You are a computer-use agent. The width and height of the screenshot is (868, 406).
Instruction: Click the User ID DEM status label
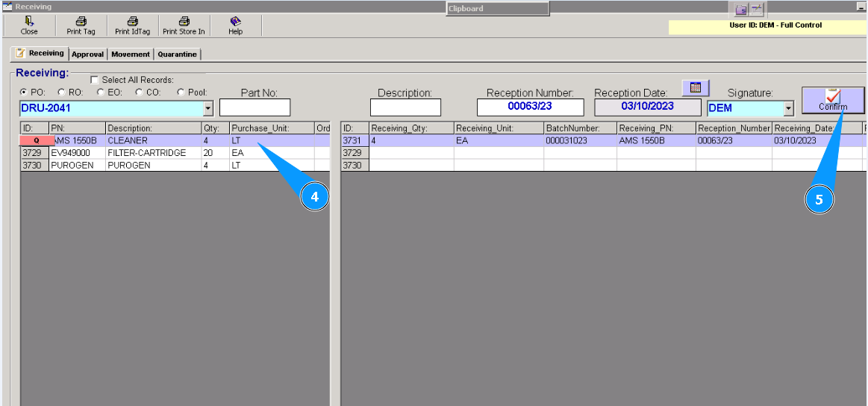(775, 25)
